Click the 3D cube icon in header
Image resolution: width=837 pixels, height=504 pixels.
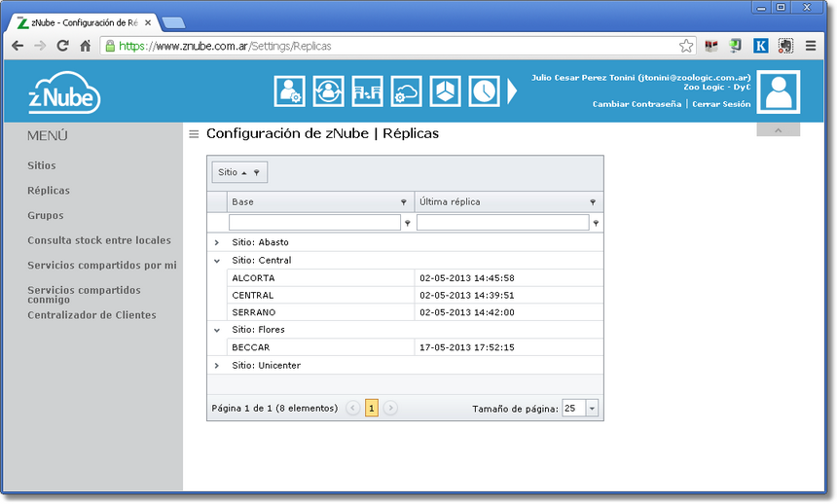445,91
